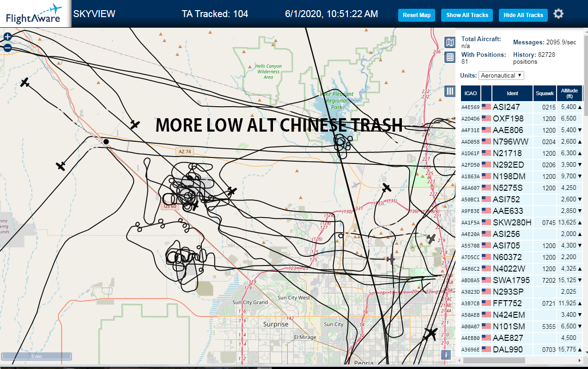Click the US flag in the SWA1795 row
This screenshot has width=588, height=369.
pyautogui.click(x=486, y=280)
